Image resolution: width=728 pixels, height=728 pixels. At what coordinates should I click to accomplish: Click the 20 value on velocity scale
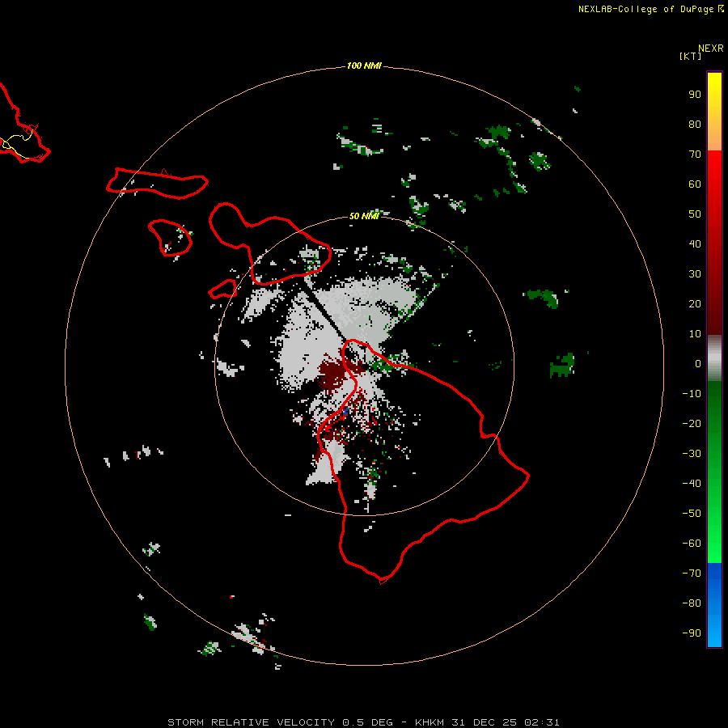point(695,303)
